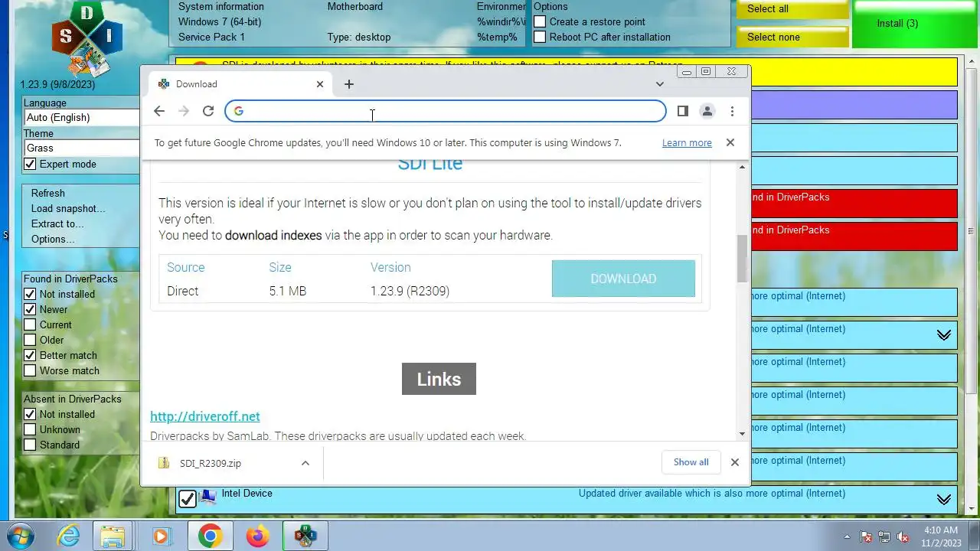This screenshot has height=551, width=980.
Task: Click Refresh in SDI sidebar
Action: coord(48,193)
